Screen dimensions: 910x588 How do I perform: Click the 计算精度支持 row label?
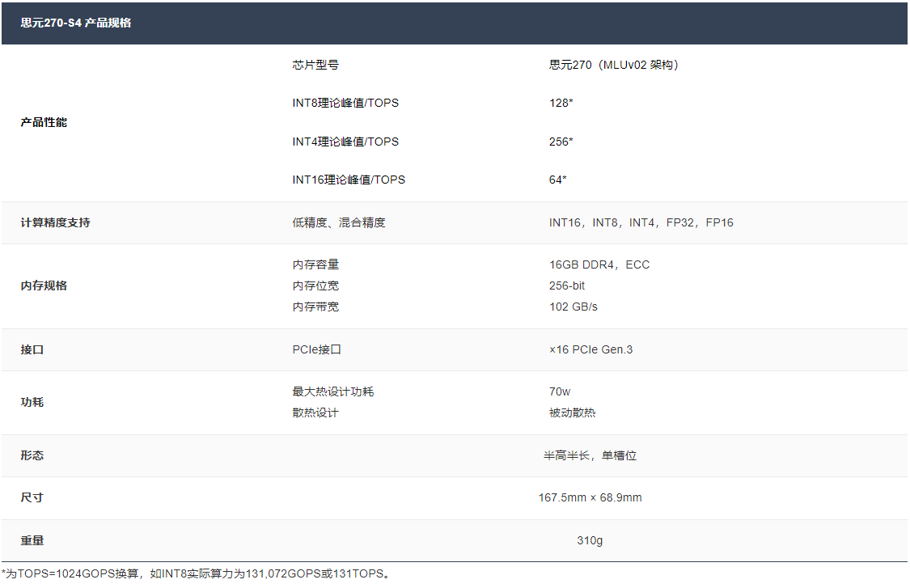coord(55,223)
